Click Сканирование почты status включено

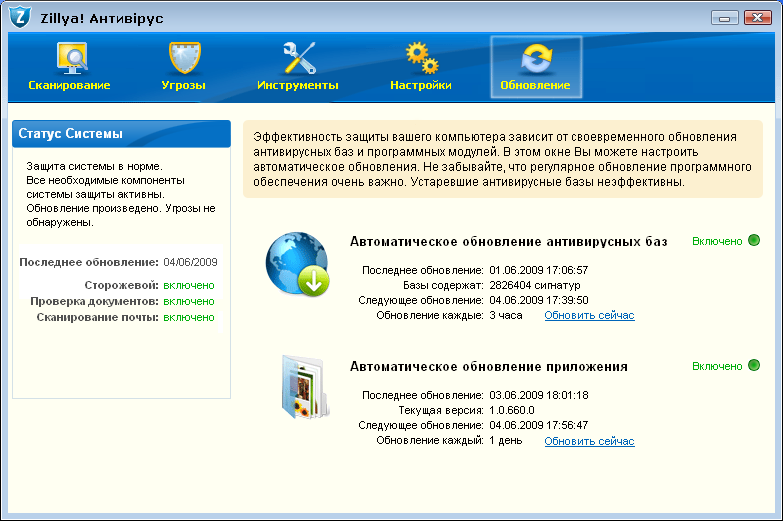coord(189,317)
